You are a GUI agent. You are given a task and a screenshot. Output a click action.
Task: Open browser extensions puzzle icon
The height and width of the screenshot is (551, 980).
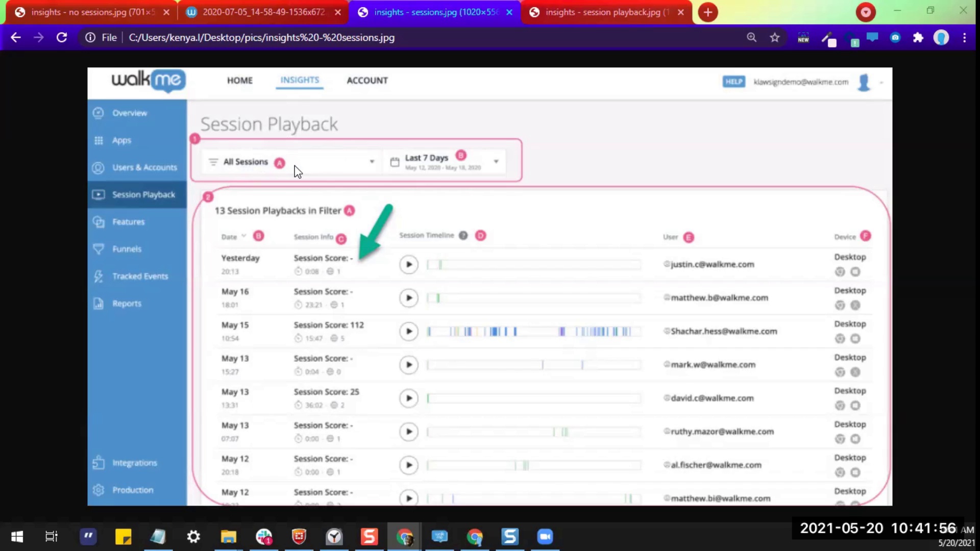pyautogui.click(x=918, y=37)
